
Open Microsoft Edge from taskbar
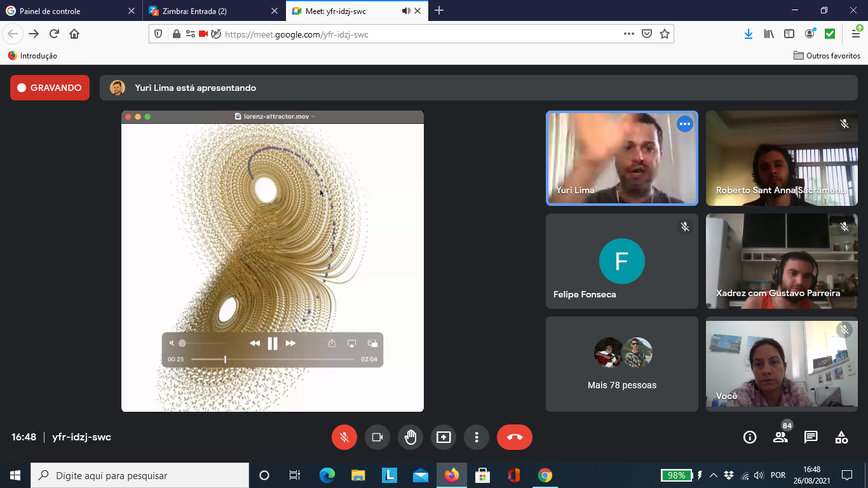tap(327, 475)
